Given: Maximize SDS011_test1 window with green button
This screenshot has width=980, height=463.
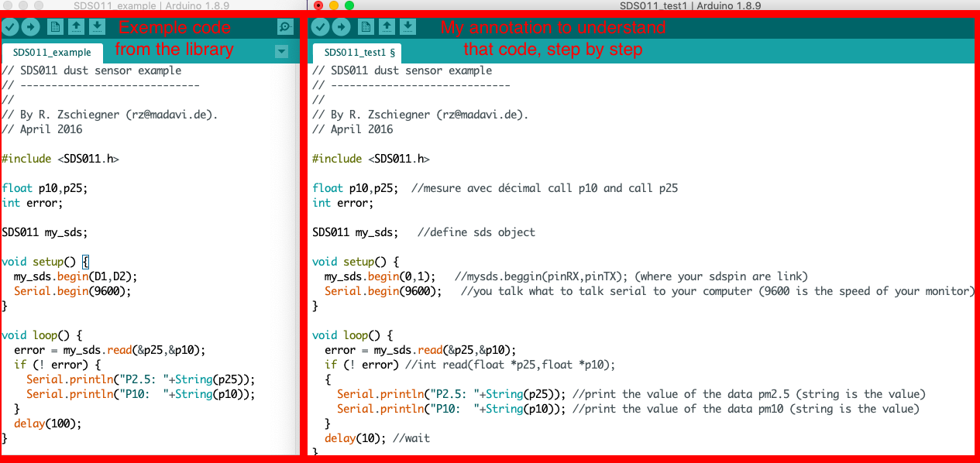Looking at the screenshot, I should click(x=349, y=5).
